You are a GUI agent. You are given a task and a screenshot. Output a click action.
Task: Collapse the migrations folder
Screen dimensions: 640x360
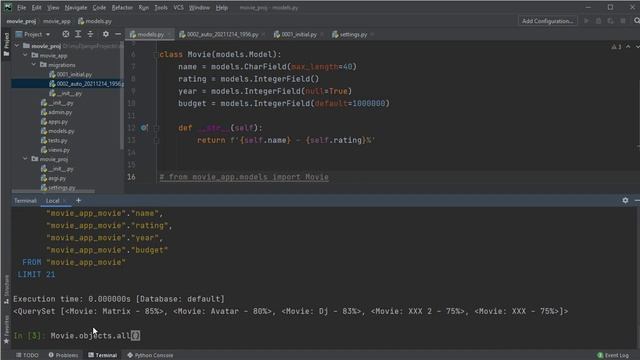tap(34, 65)
